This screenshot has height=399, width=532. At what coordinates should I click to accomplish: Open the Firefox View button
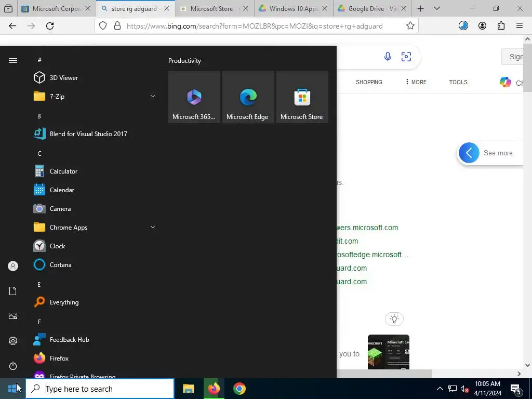pos(8,9)
